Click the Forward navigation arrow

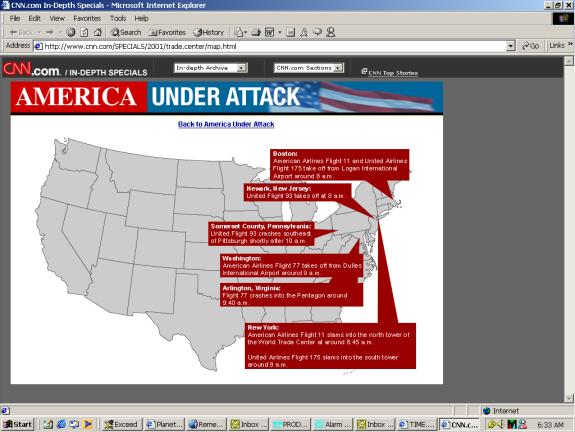click(x=50, y=32)
